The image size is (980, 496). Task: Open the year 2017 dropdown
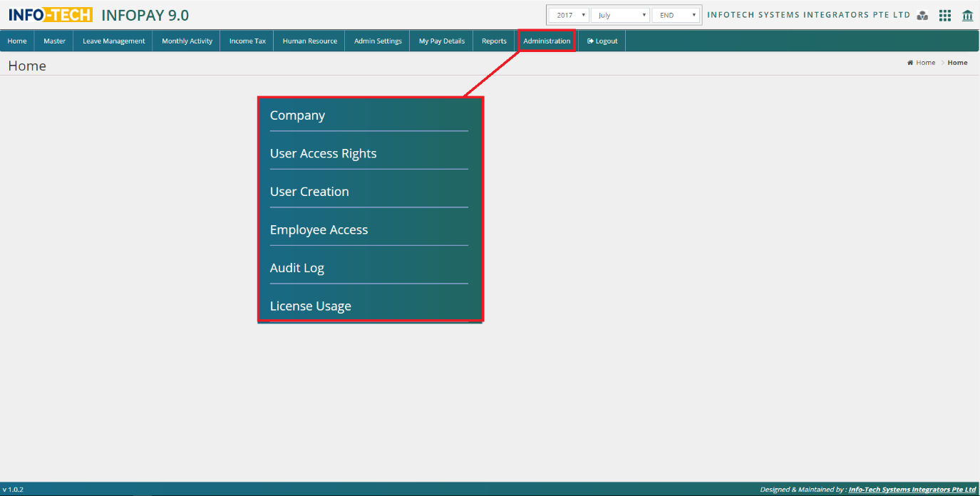[x=568, y=15]
